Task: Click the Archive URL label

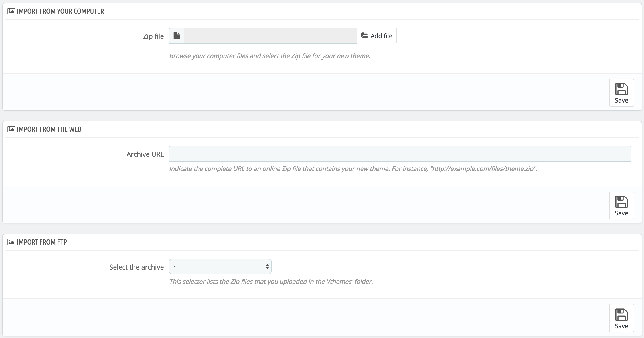Action: click(x=145, y=154)
